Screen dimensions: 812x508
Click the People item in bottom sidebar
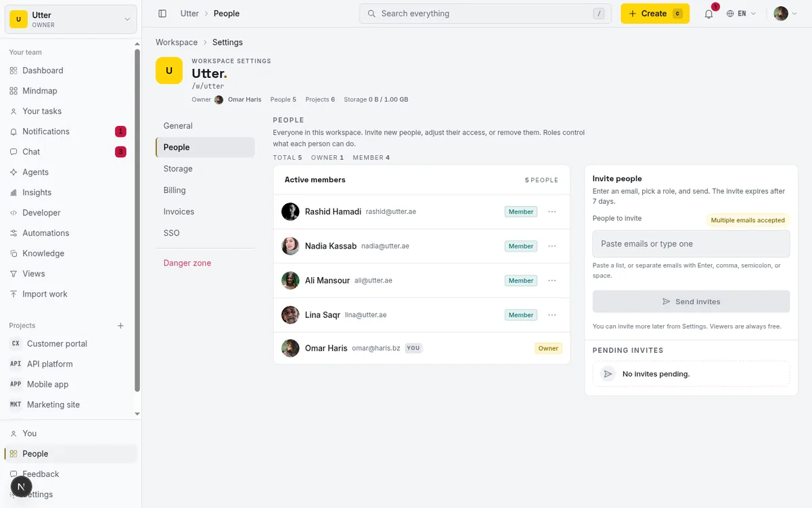point(70,454)
